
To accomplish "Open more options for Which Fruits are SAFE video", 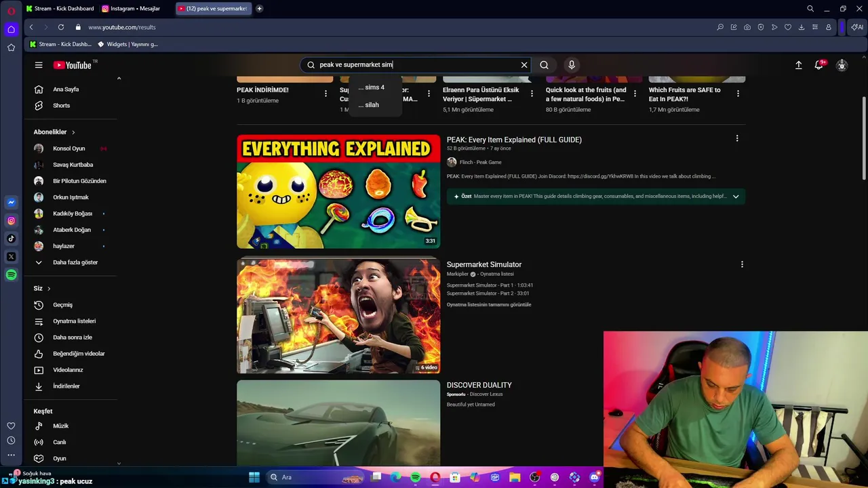I will point(738,94).
